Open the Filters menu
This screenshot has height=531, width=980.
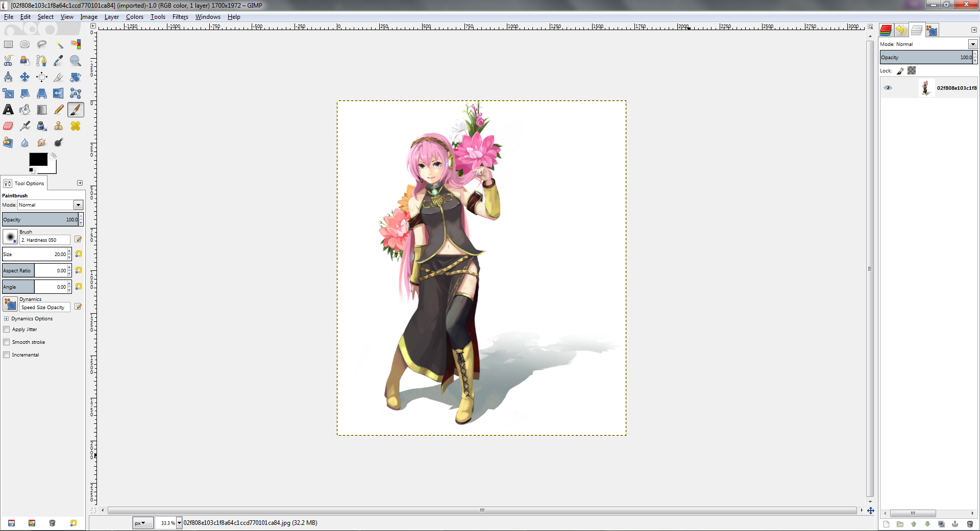tap(180, 17)
